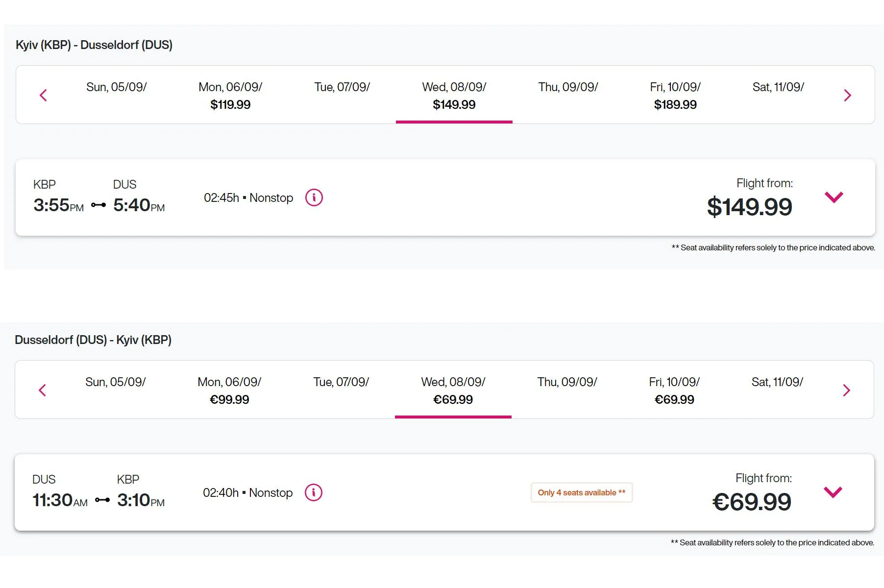Expand the $149.99 outbound flight details
Viewport: 884px width, 588px height.
pos(834,197)
